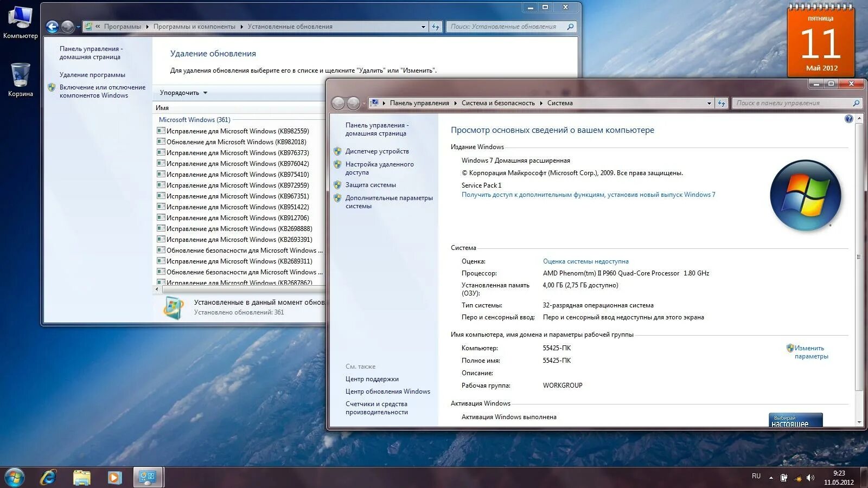Click the calendar gadget showing 11
This screenshot has width=868, height=488.
821,41
